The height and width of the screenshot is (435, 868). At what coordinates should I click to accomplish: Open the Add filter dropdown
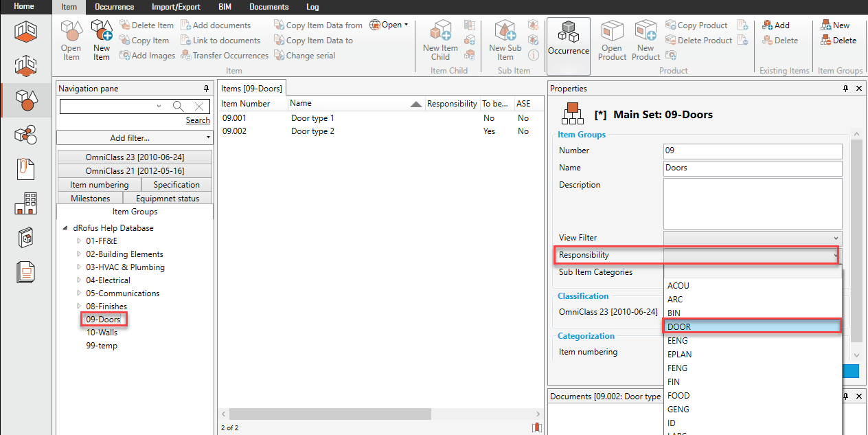coord(135,138)
